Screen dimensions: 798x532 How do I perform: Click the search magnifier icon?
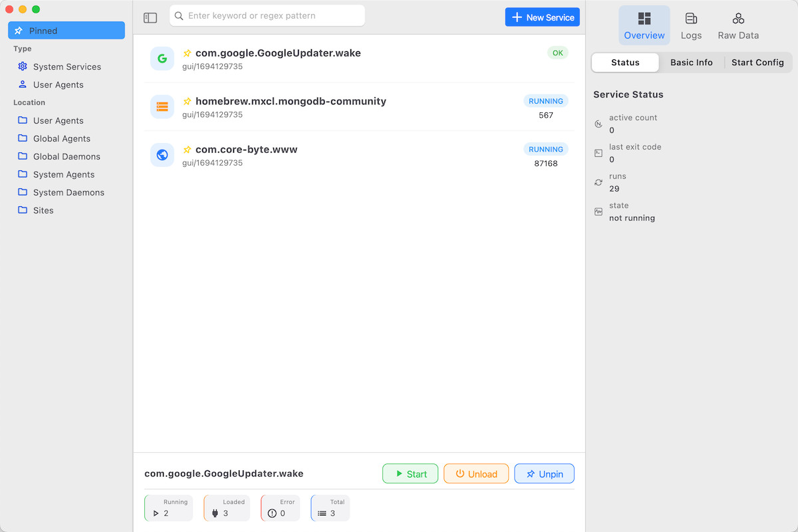click(x=179, y=16)
